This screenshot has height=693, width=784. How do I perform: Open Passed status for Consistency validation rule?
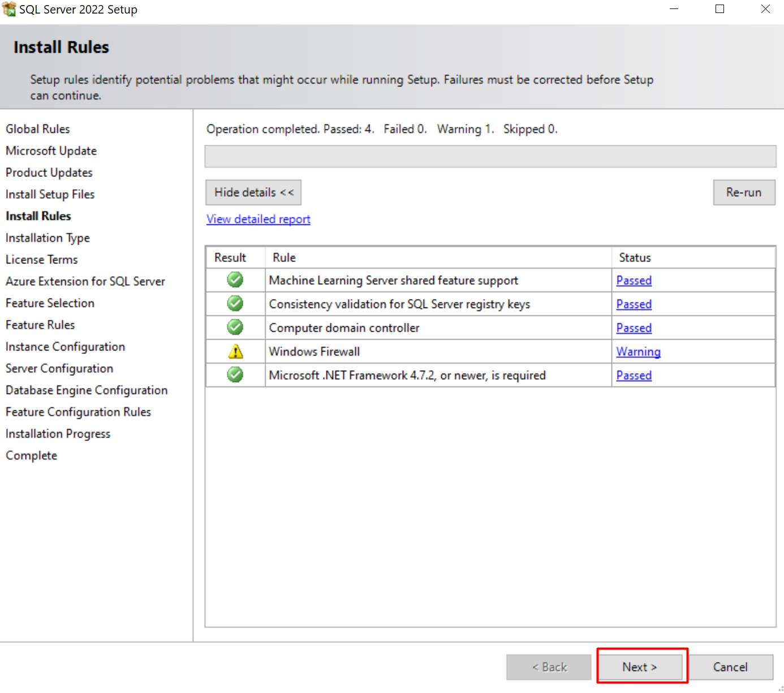click(x=634, y=304)
